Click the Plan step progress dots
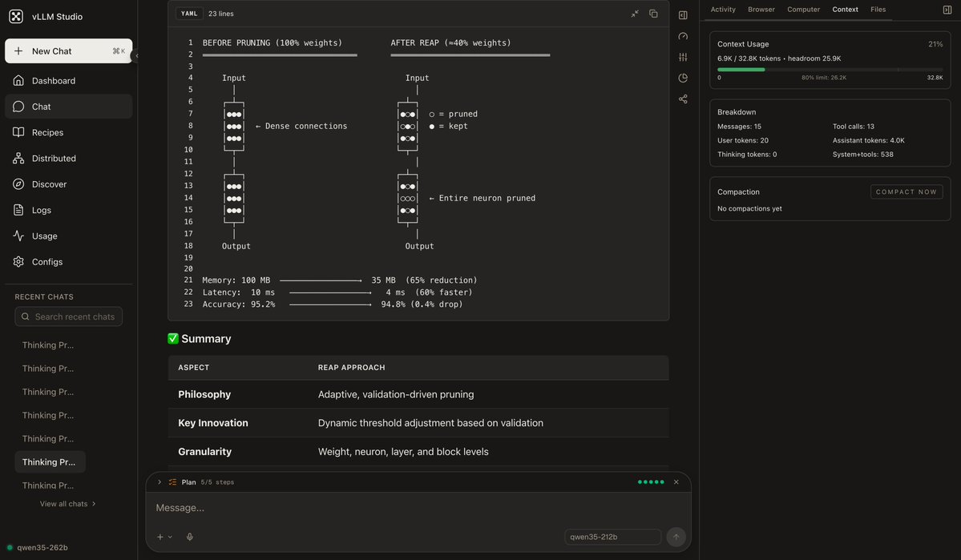 pos(650,482)
